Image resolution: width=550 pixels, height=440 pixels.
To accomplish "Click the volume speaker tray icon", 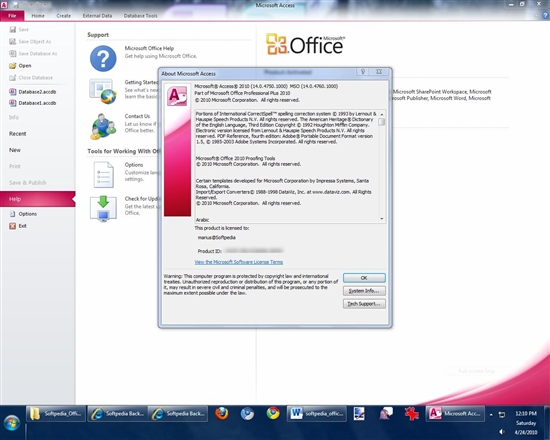I will pyautogui.click(x=502, y=432).
